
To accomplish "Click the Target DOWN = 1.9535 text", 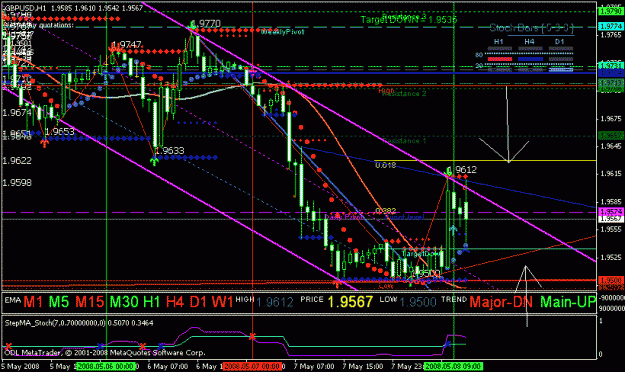I will point(409,20).
